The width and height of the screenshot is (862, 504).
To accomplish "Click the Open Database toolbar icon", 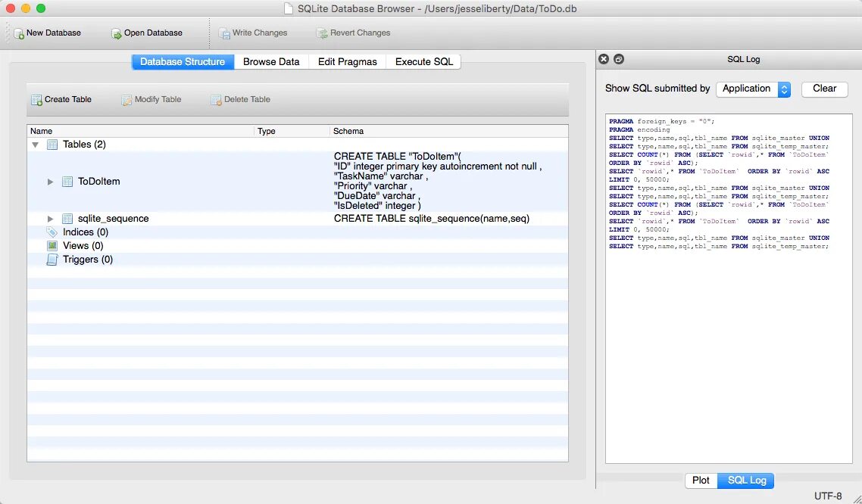I will click(116, 33).
